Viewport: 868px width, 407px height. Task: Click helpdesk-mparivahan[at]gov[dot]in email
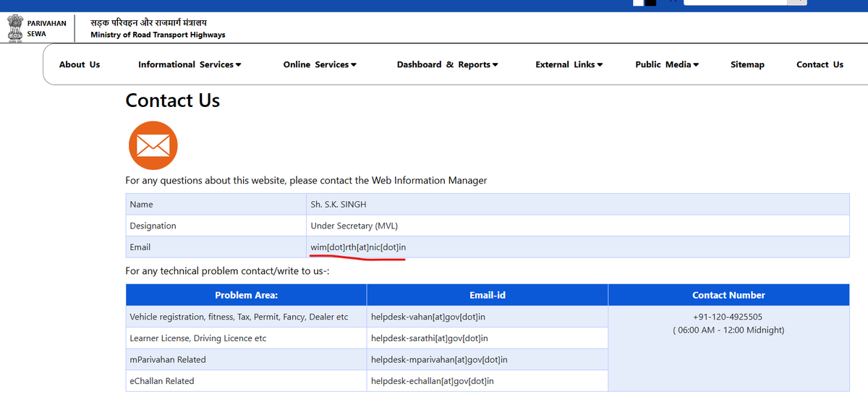[439, 359]
